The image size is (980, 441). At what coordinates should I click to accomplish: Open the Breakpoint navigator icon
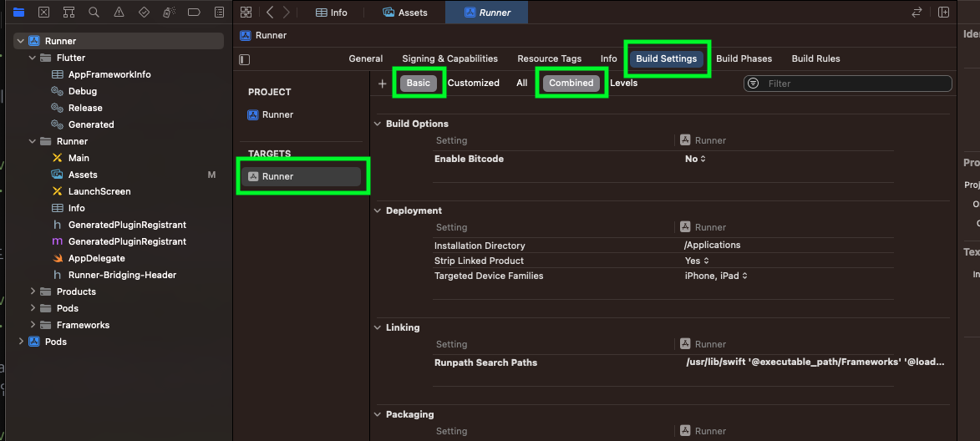point(194,12)
